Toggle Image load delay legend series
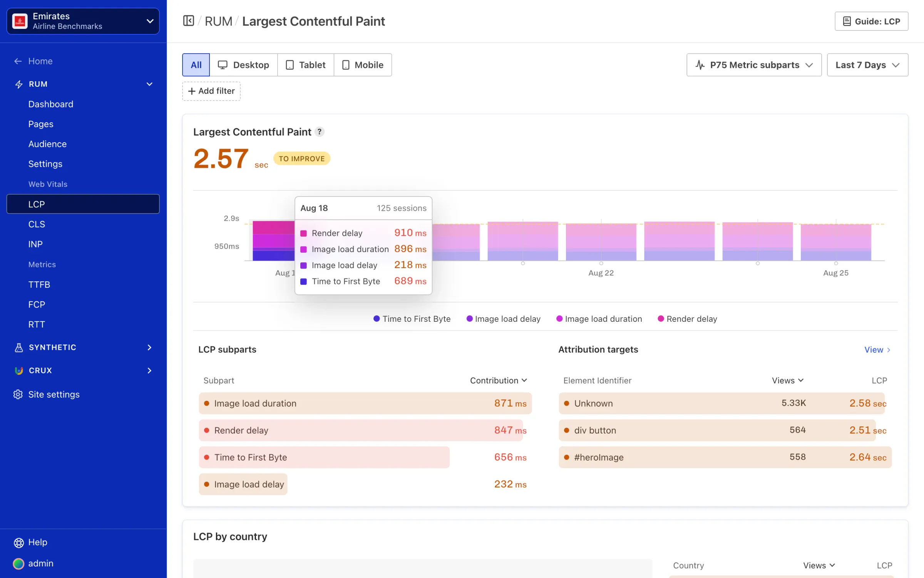 pos(504,319)
